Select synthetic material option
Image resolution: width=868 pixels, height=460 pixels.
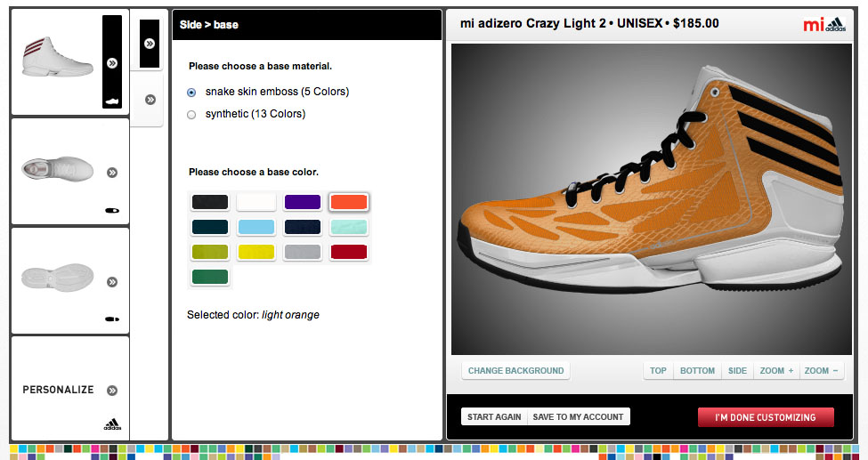click(x=191, y=115)
